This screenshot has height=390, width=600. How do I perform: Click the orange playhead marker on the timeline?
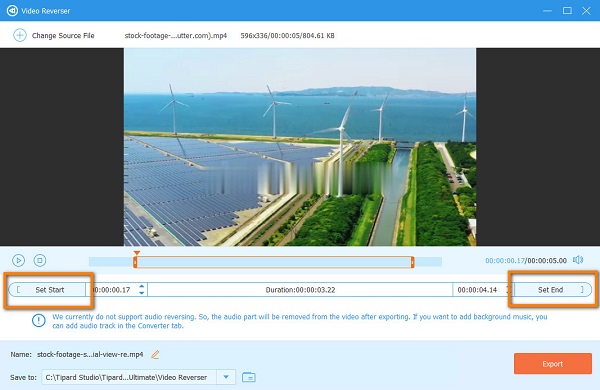pyautogui.click(x=137, y=253)
